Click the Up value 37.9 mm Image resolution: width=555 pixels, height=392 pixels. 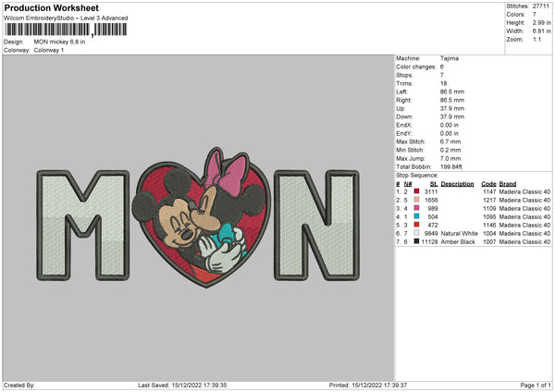click(x=452, y=108)
